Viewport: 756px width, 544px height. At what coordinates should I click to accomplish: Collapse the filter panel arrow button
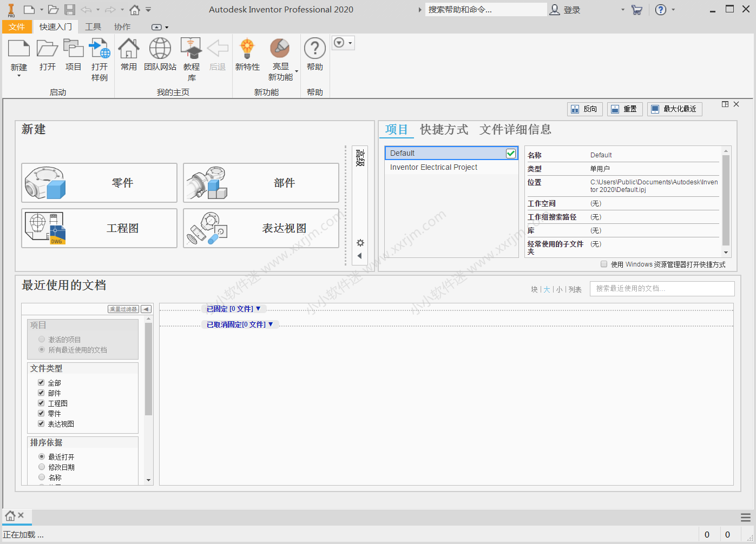(146, 309)
